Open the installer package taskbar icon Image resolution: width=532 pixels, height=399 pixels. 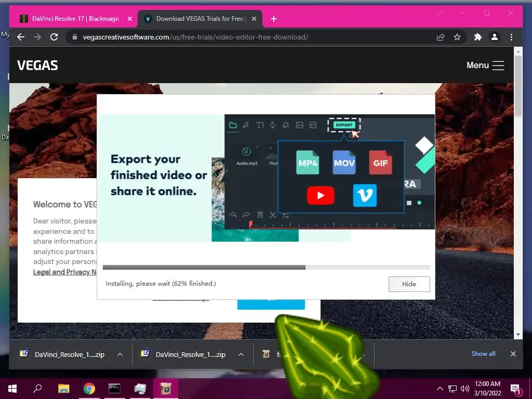coord(166,389)
